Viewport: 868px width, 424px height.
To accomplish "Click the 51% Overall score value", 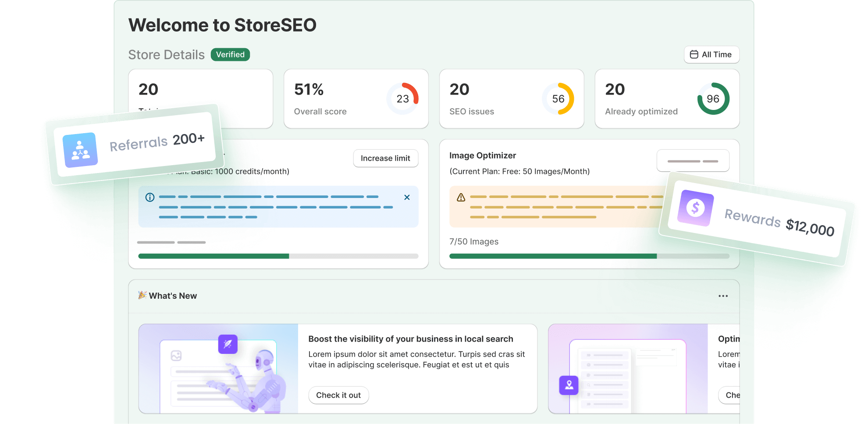I will click(x=309, y=89).
